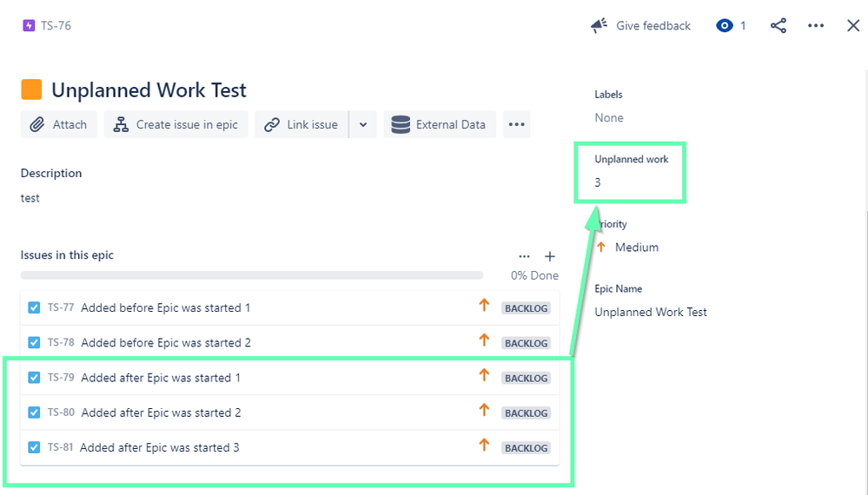Open issue link TS-81

tap(60, 447)
